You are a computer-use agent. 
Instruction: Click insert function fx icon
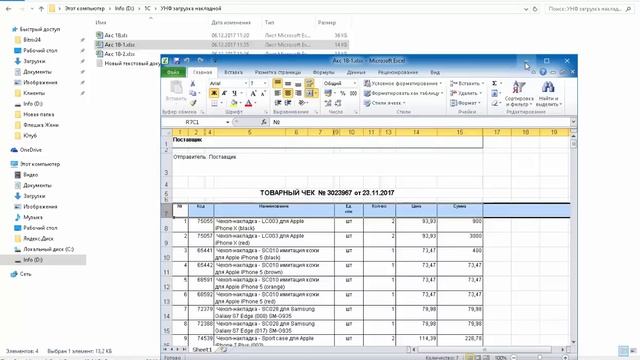pyautogui.click(x=264, y=122)
